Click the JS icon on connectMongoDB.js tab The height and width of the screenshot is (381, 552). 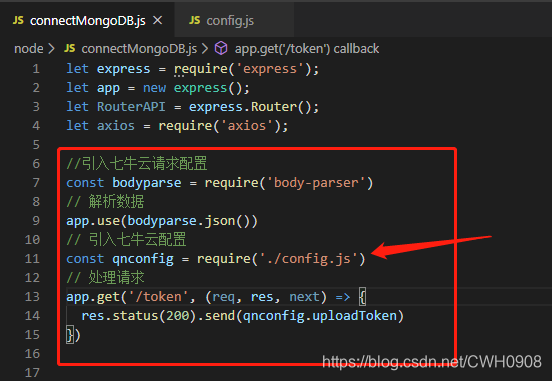tap(18, 20)
